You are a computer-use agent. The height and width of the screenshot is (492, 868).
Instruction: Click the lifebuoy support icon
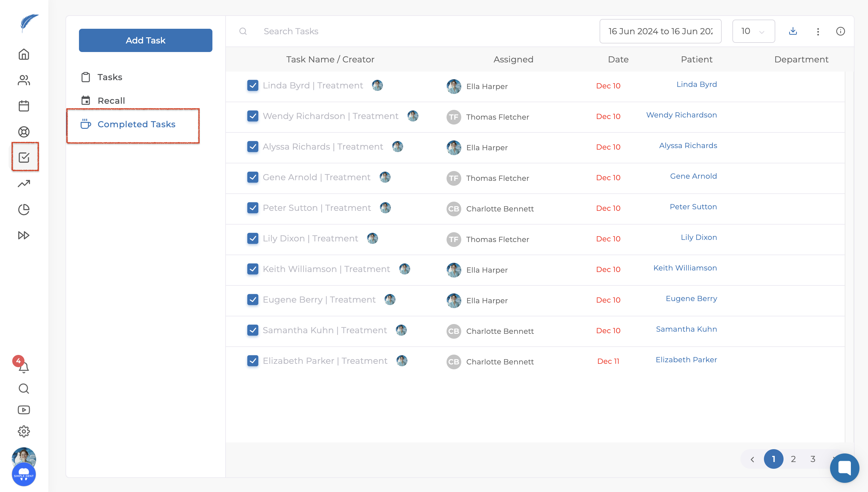click(24, 132)
